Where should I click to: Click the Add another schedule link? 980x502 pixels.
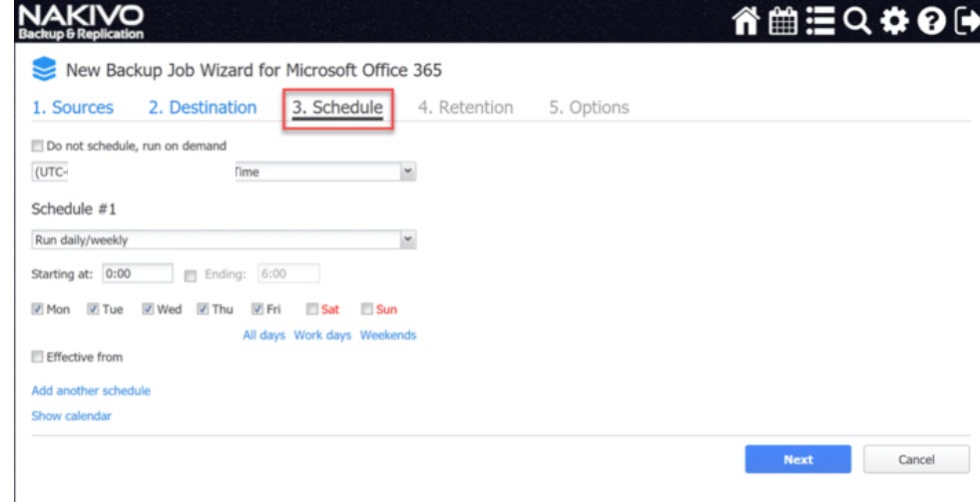coord(91,391)
